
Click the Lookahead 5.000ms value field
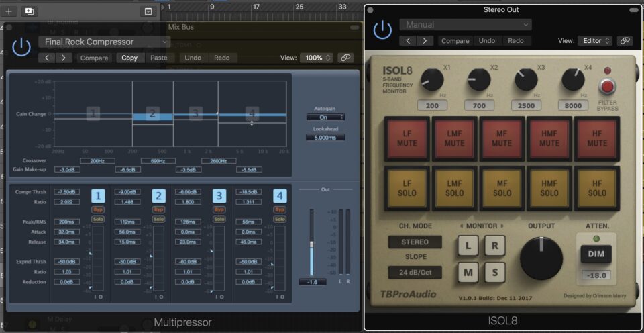(x=325, y=138)
